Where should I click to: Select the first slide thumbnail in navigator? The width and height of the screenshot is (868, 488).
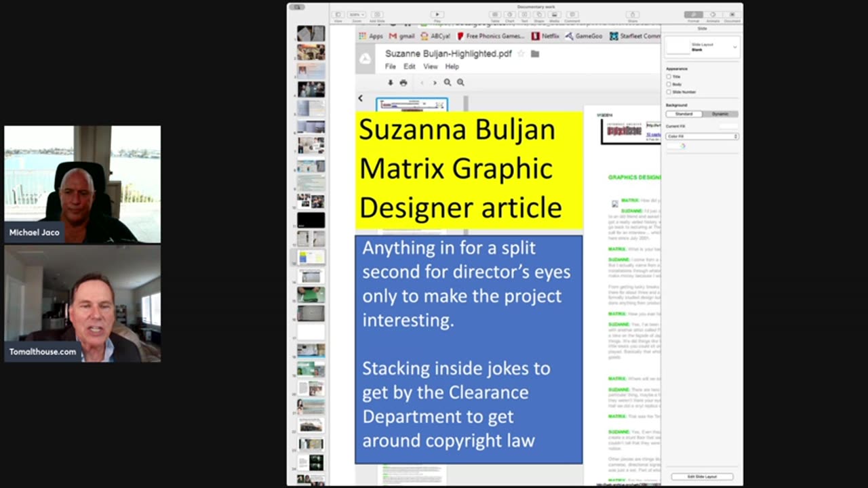point(311,33)
